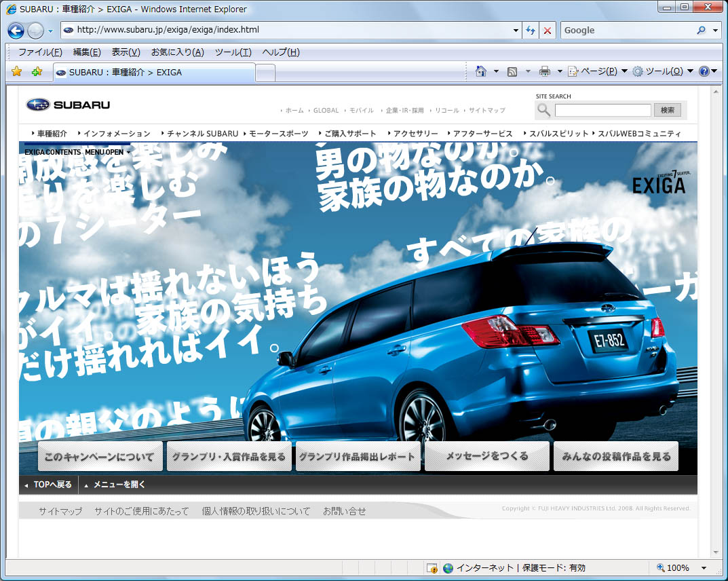Viewport: 728px width, 581px height.
Task: Click the SITE SEARCH text field
Action: 602,110
